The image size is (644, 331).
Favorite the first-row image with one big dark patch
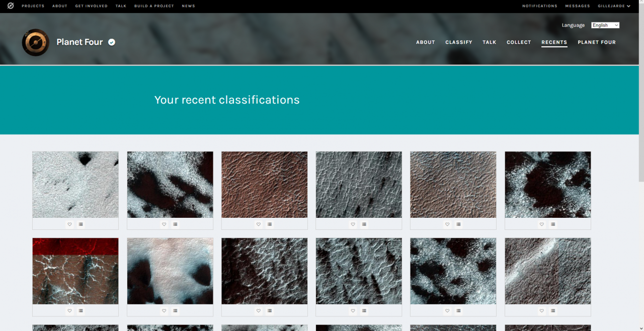[x=542, y=224]
